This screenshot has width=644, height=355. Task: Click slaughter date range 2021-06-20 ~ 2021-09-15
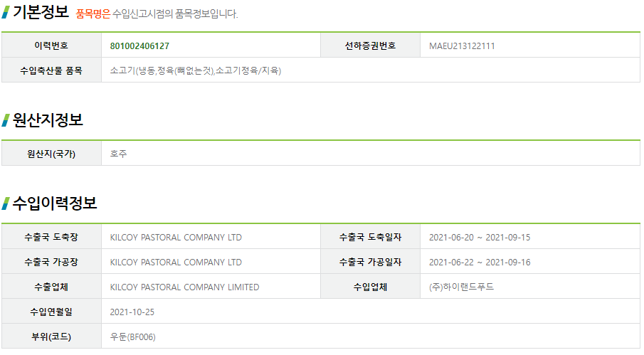480,237
